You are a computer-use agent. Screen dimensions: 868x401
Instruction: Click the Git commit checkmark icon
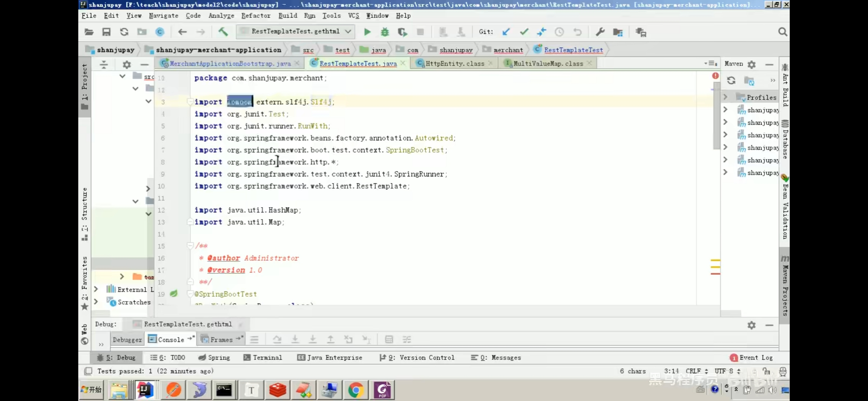(524, 32)
